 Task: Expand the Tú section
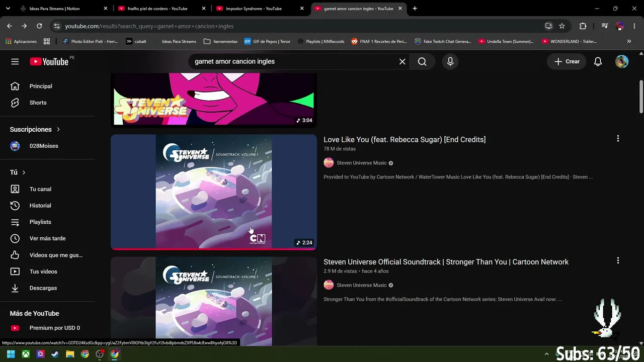click(18, 172)
